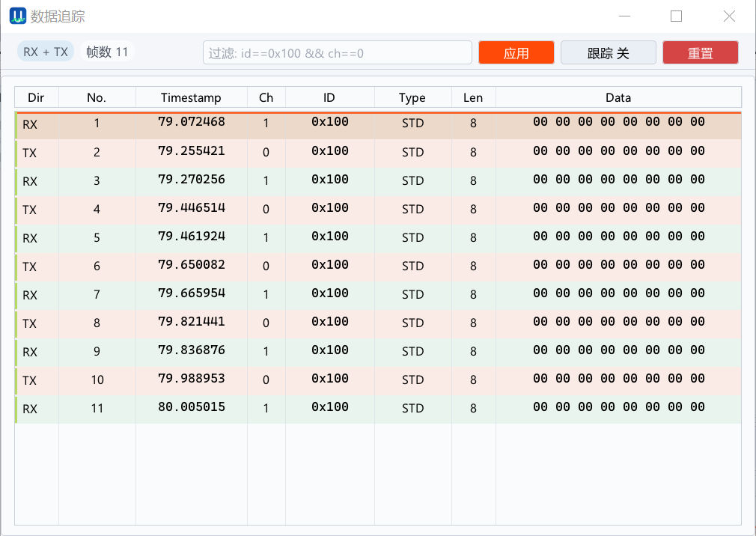Click channel 0 in frame 4 row
The image size is (756, 536).
(x=266, y=209)
